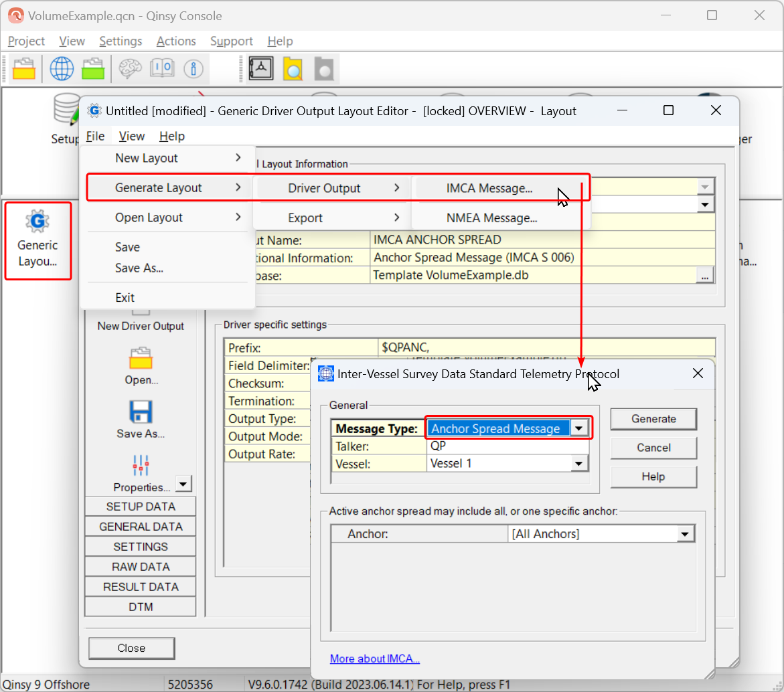Open the dropdown arrow beside Properties
This screenshot has width=784, height=692.
tap(184, 484)
